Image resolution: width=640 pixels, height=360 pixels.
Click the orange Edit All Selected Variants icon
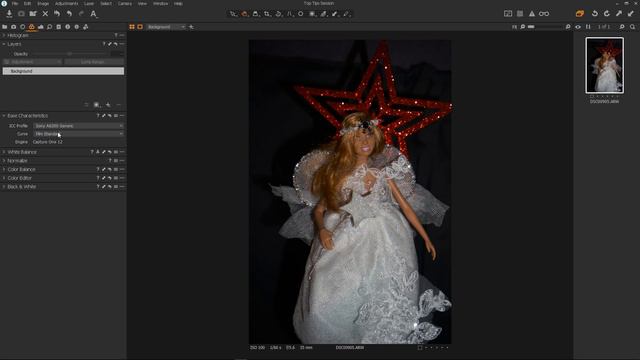tap(580, 14)
